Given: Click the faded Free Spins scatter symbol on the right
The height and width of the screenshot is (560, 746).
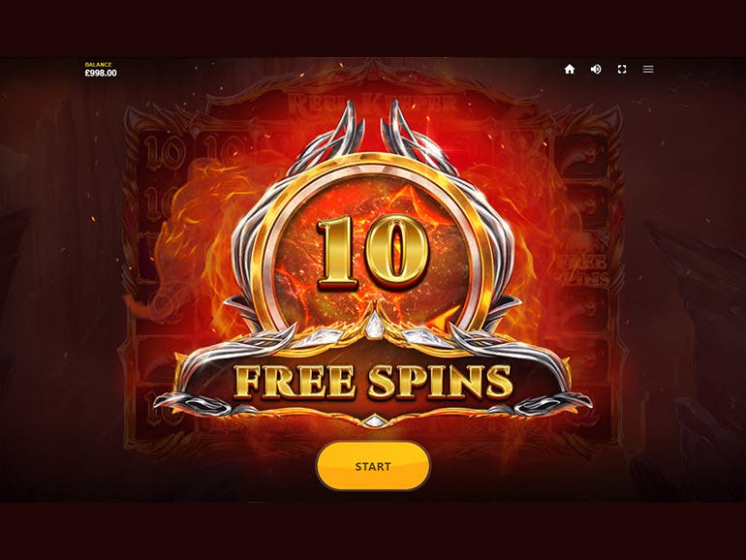Looking at the screenshot, I should coord(583,268).
